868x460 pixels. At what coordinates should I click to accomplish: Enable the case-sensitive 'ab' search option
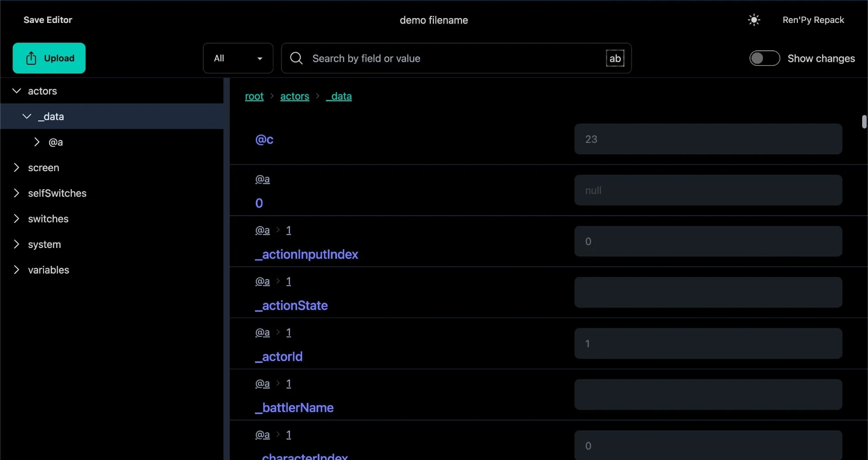point(615,58)
